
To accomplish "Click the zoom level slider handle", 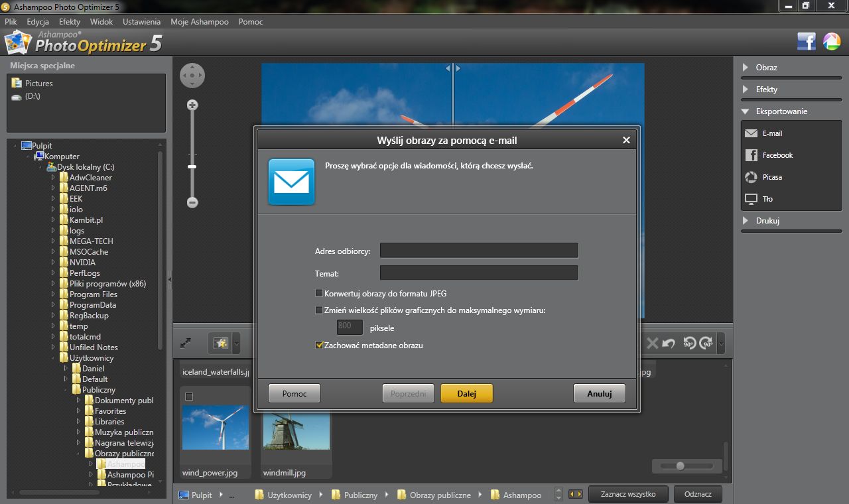I will 192,166.
